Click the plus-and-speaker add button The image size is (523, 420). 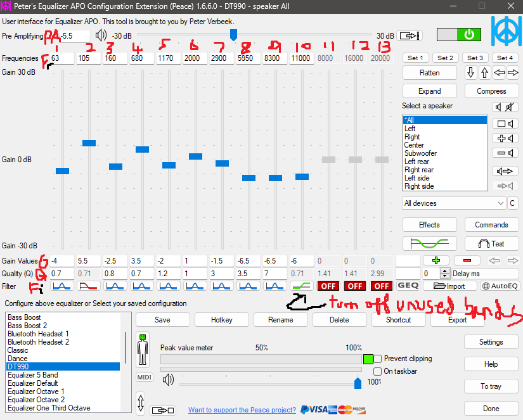tap(506, 138)
